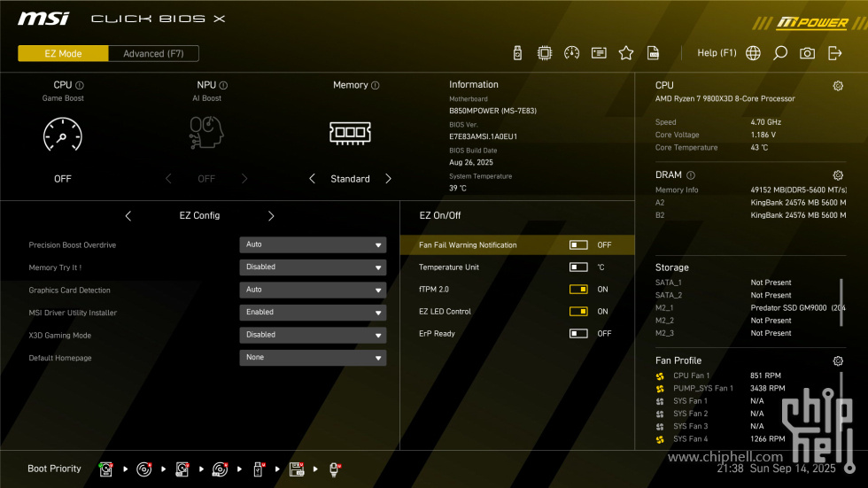Switch to the EZ Mode tab

coord(63,54)
